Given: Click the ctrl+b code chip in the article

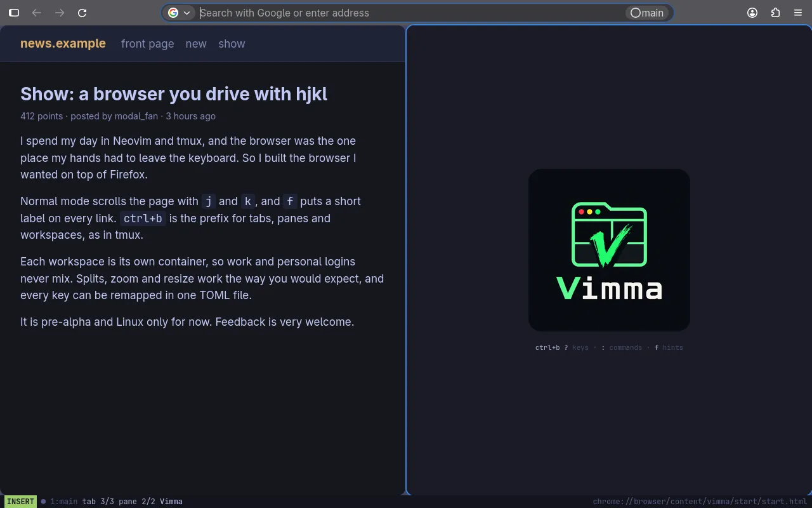Looking at the screenshot, I should click(x=143, y=218).
